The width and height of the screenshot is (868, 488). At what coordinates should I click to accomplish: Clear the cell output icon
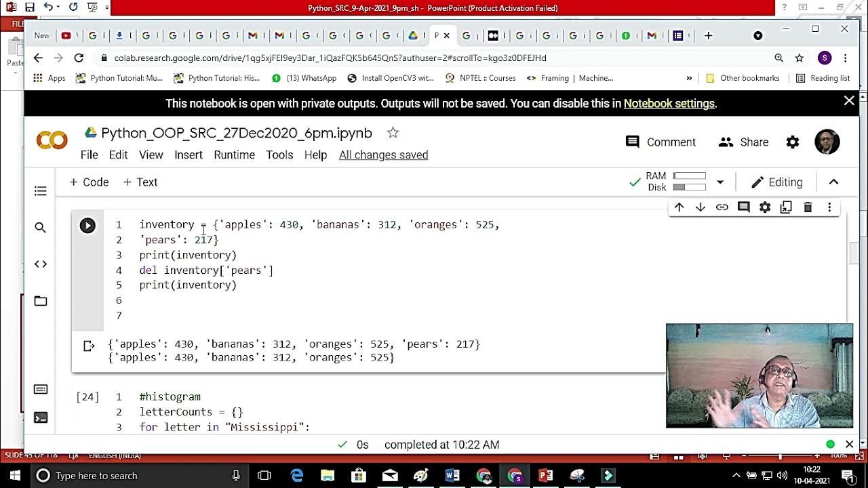pyautogui.click(x=89, y=346)
